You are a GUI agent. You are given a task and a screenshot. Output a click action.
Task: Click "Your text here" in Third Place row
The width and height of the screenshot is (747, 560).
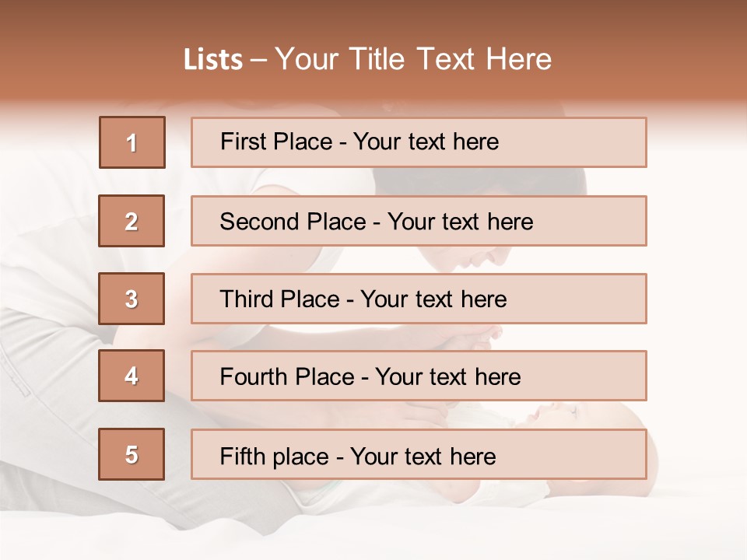point(434,299)
